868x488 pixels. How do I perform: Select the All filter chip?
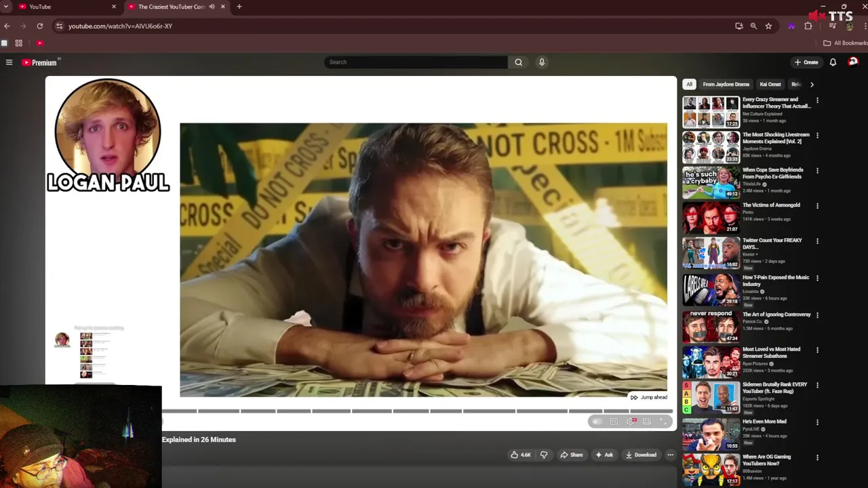click(689, 85)
